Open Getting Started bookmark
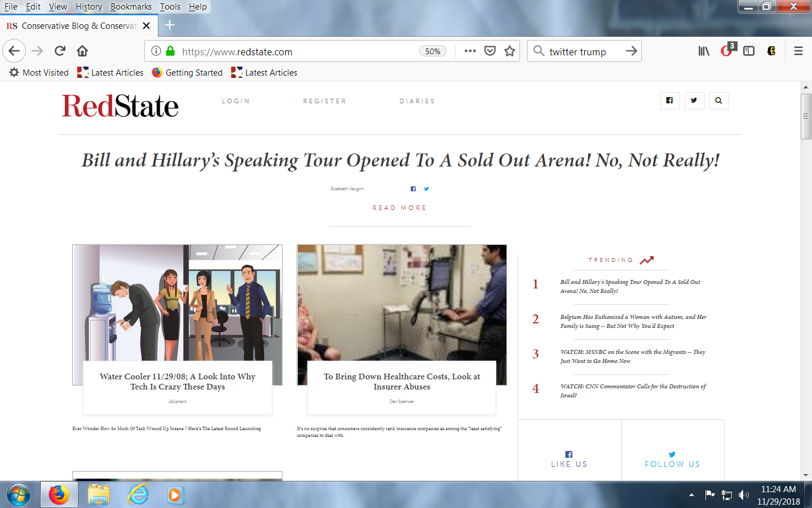 click(187, 72)
